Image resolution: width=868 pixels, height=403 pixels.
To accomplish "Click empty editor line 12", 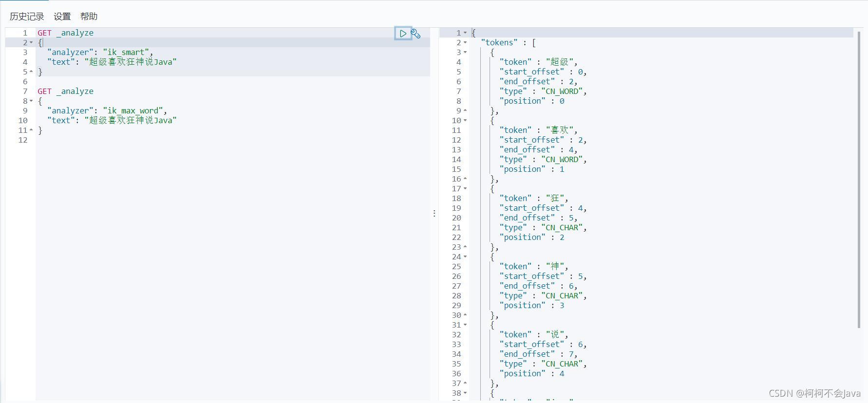I will coord(233,140).
